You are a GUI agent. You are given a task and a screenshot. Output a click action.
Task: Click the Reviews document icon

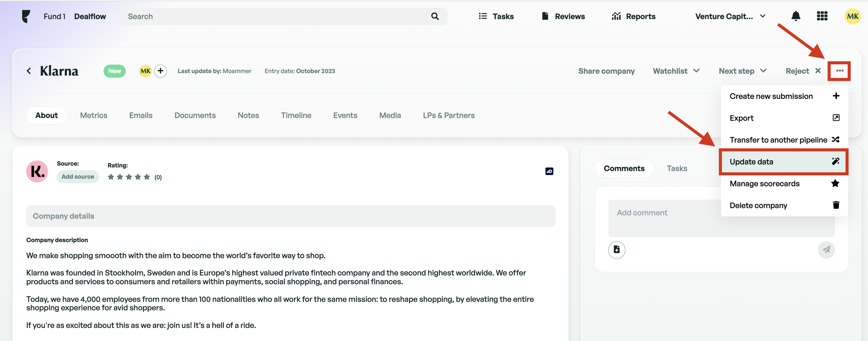click(545, 16)
